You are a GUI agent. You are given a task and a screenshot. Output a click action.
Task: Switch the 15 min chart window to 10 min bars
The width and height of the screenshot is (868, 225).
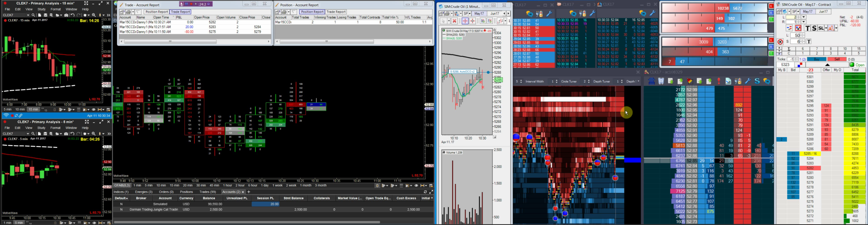pos(20,110)
